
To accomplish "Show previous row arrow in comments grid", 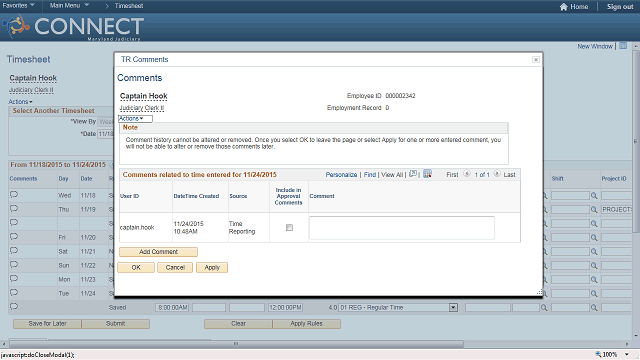I will (467, 174).
